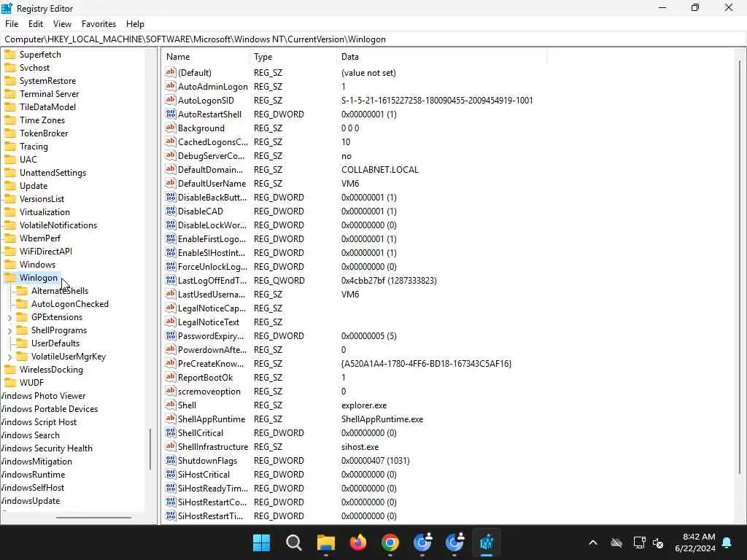Image resolution: width=747 pixels, height=560 pixels.
Task: Select the AutoLogonChecked subkey
Action: [x=69, y=304]
